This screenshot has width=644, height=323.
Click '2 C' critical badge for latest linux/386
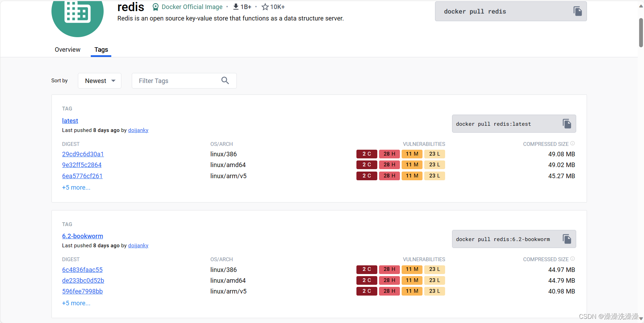[367, 154]
